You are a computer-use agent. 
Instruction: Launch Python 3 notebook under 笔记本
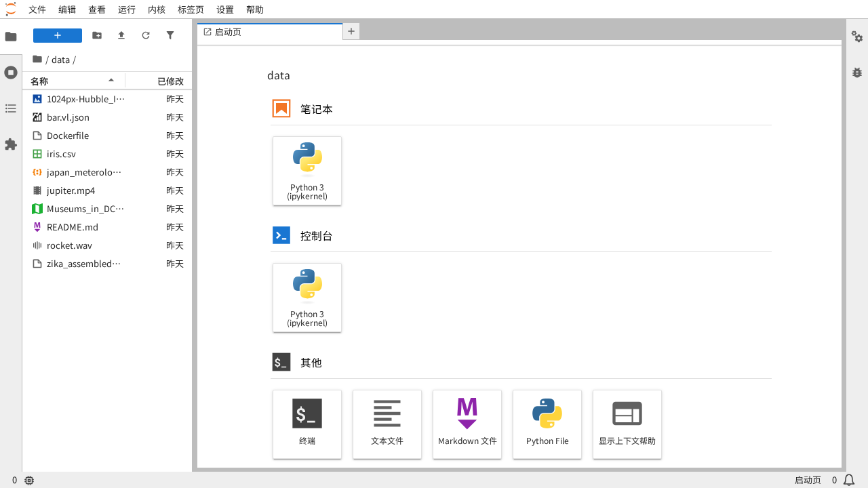(x=307, y=171)
